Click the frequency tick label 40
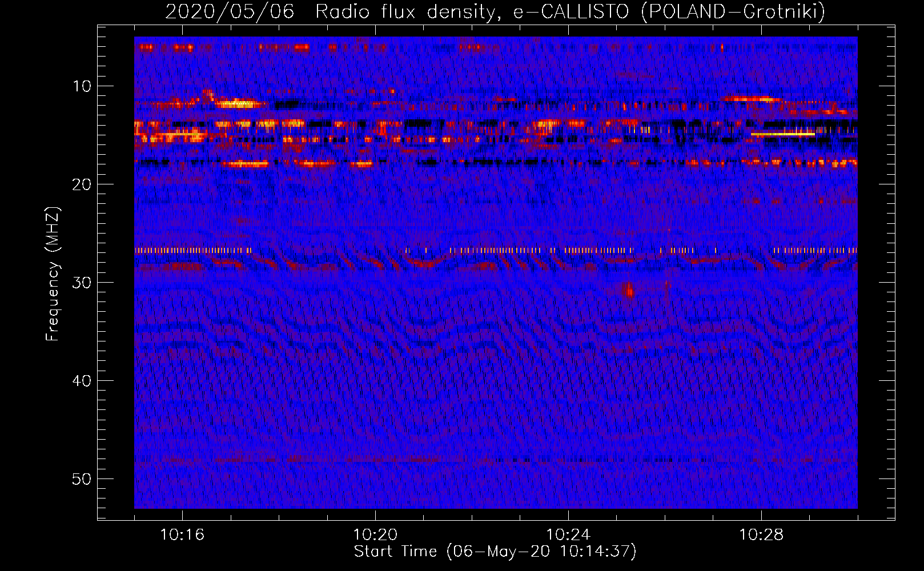924x571 pixels. pos(82,381)
